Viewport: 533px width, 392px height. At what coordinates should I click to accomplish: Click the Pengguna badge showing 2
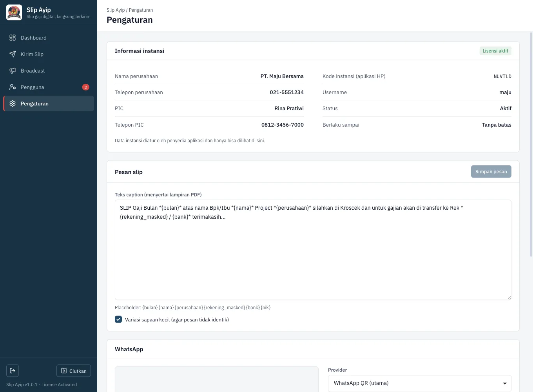pyautogui.click(x=85, y=87)
